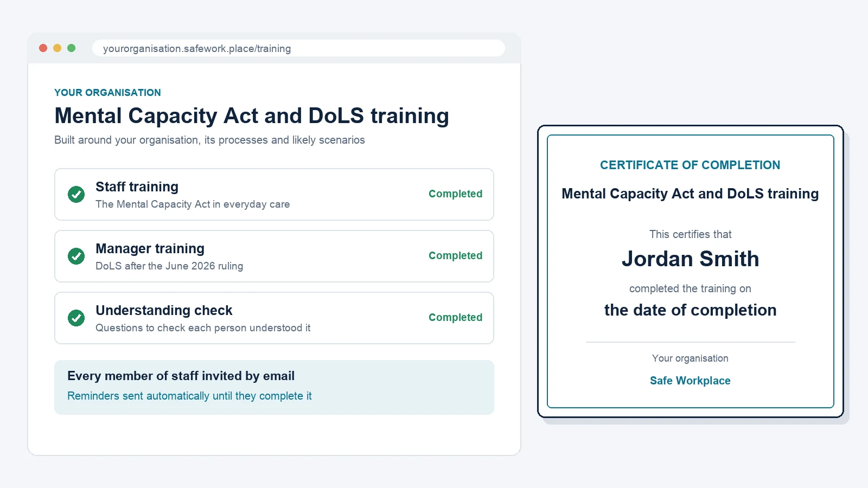Screen dimensions: 868x488
Task: Click 'Questions to check each person understood it'
Action: point(203,328)
